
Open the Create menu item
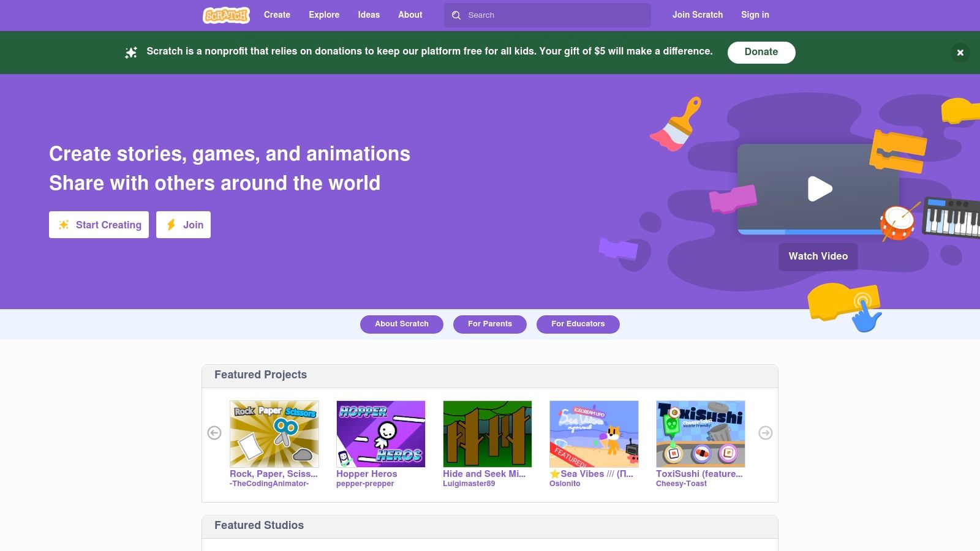click(277, 15)
